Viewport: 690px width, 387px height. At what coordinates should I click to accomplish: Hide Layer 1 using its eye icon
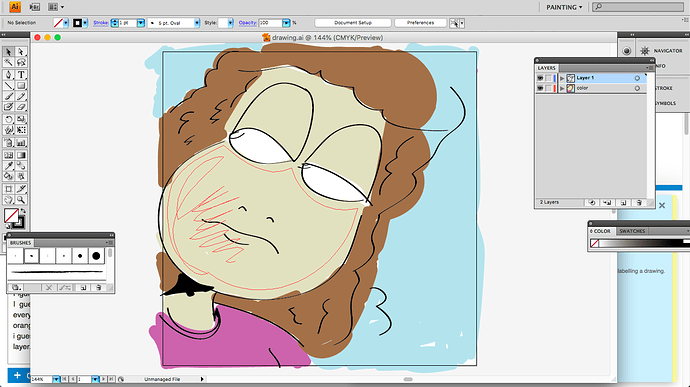540,78
